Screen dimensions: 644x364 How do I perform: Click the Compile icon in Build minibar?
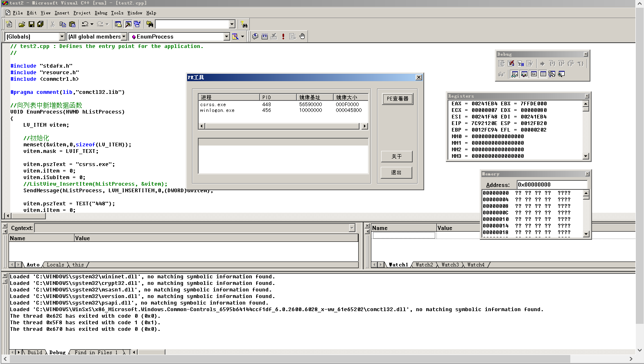255,36
